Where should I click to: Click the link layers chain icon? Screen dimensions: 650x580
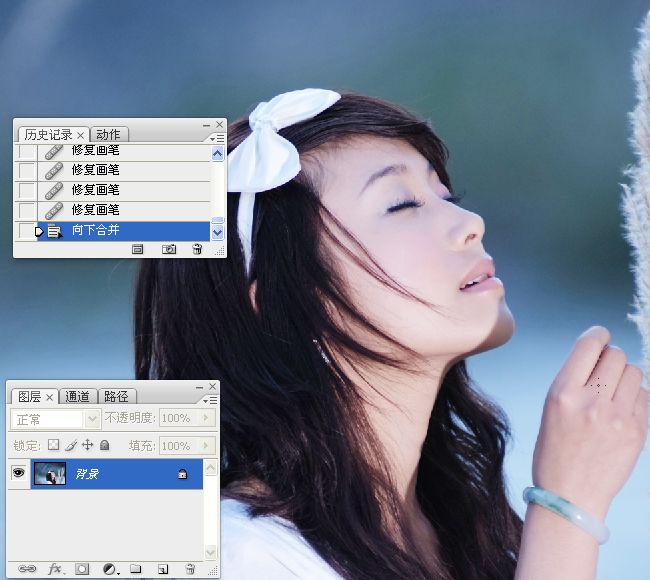(x=28, y=569)
